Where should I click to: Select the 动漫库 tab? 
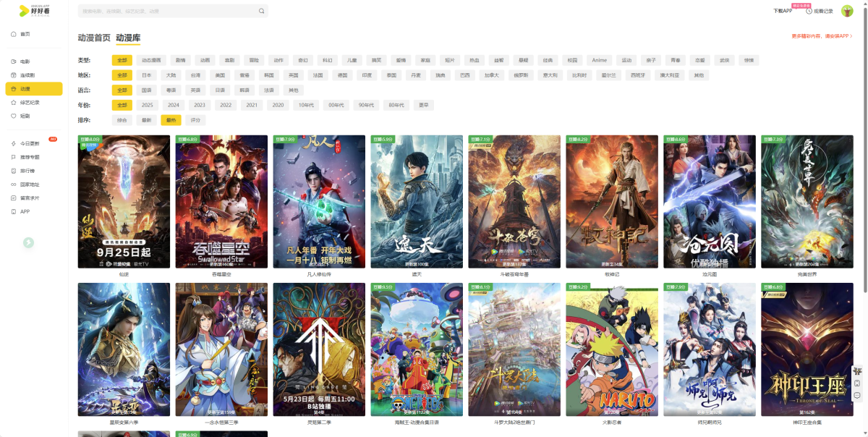click(128, 38)
